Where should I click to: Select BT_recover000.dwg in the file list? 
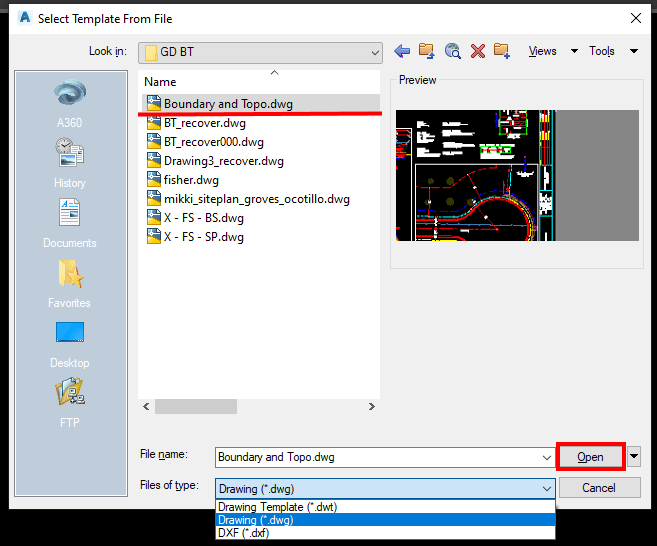coord(214,142)
